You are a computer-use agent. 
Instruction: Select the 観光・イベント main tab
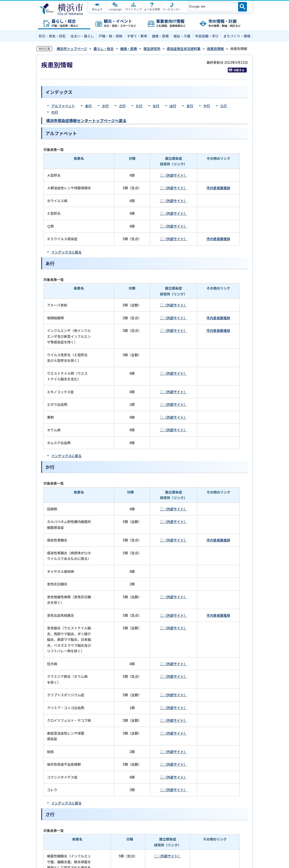116,23
